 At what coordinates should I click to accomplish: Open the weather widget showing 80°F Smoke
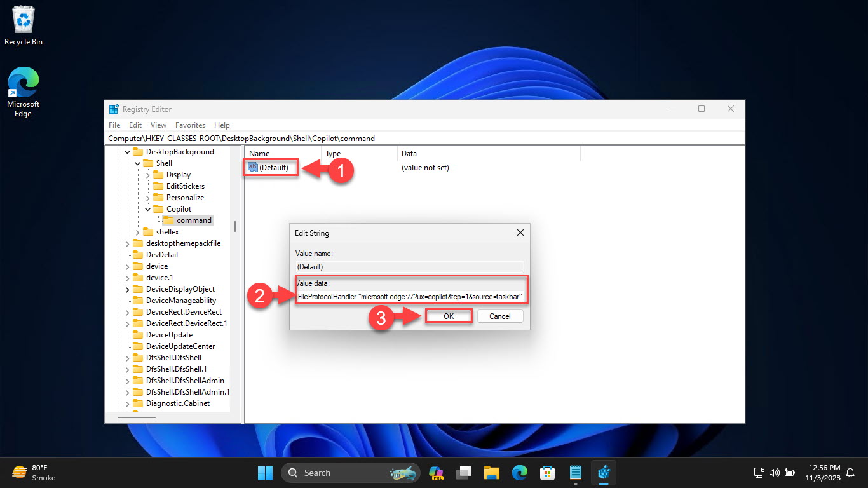click(x=34, y=472)
